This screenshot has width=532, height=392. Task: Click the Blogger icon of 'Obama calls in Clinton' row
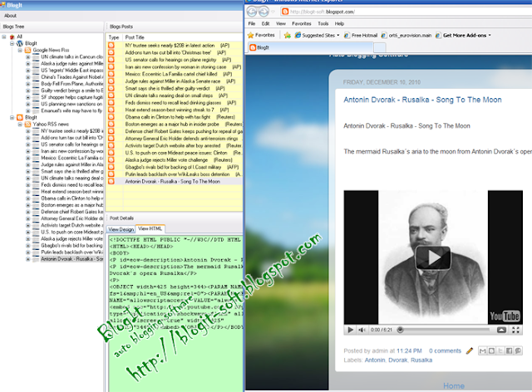(111, 117)
